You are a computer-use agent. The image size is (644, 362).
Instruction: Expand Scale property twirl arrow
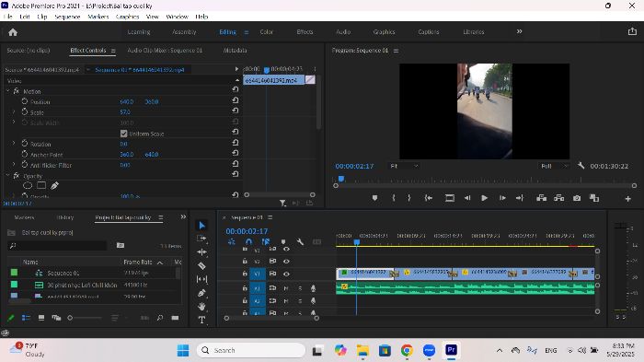14,111
